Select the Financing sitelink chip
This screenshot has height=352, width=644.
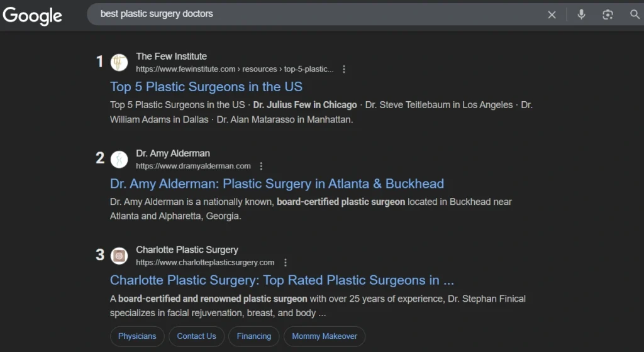(254, 336)
